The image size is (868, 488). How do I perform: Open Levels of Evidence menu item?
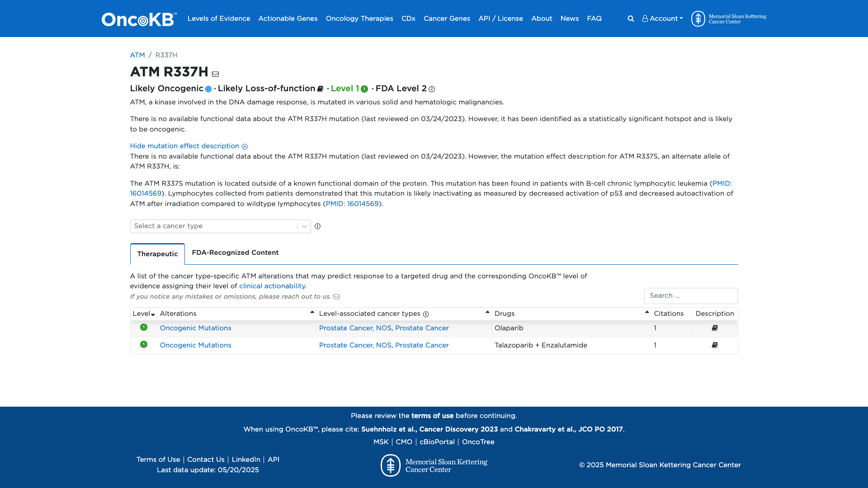219,19
